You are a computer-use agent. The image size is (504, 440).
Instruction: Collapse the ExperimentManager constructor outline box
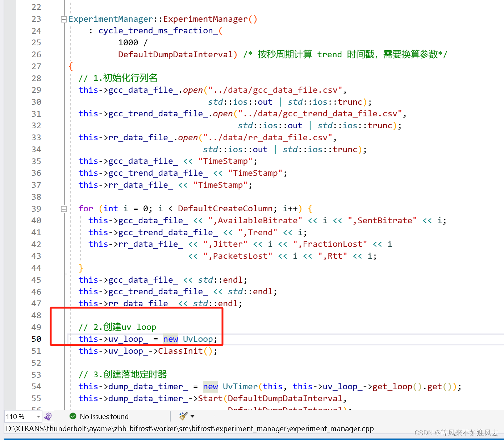click(x=64, y=19)
